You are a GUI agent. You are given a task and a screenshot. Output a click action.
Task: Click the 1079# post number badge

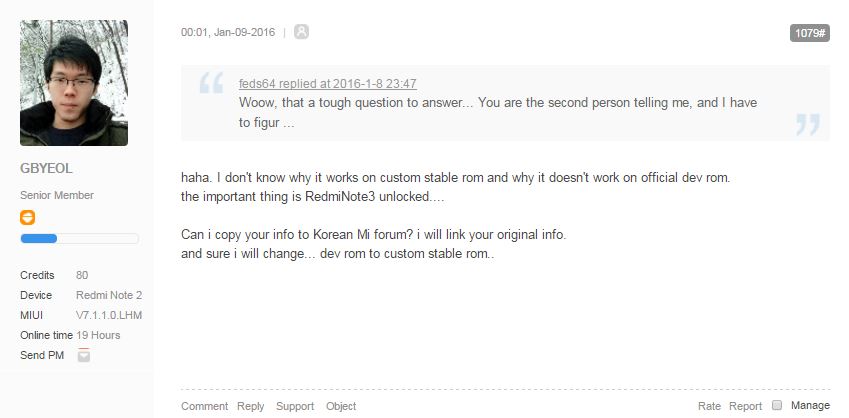point(809,33)
